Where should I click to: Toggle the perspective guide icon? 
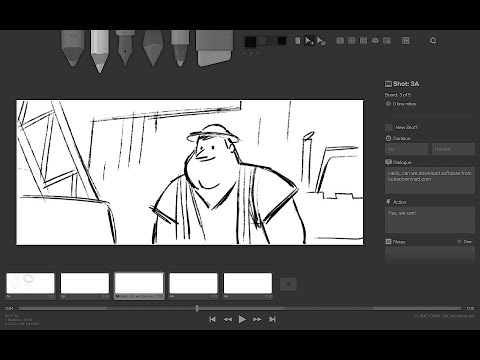375,41
